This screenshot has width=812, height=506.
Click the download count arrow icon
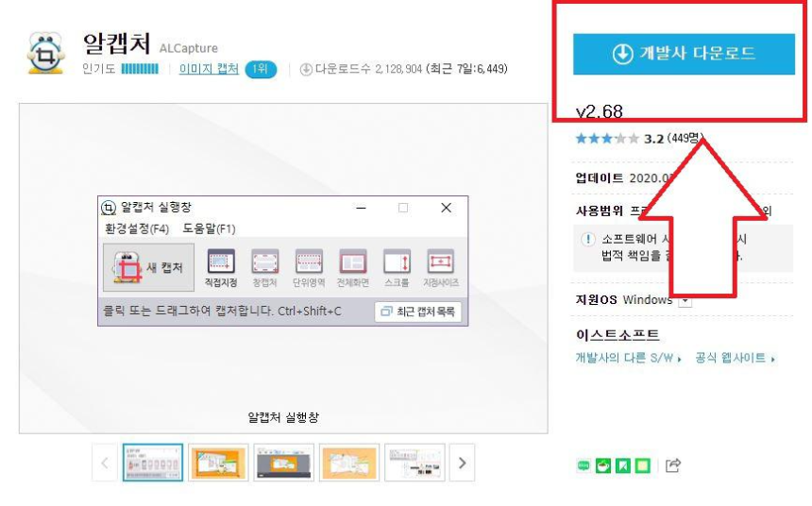[x=306, y=69]
